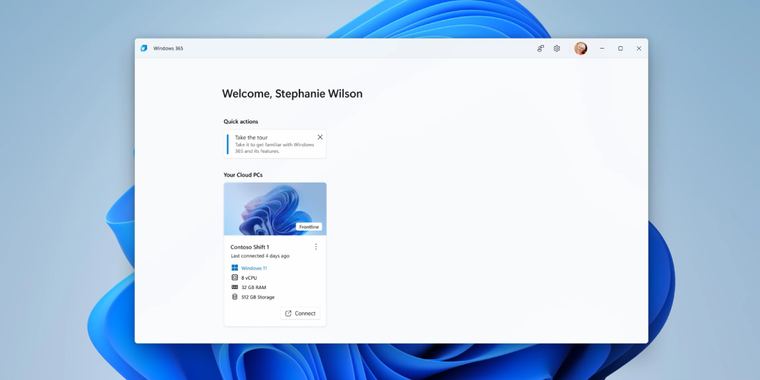760x380 pixels.
Task: Click Last connected 4 days ago text
Action: (260, 256)
